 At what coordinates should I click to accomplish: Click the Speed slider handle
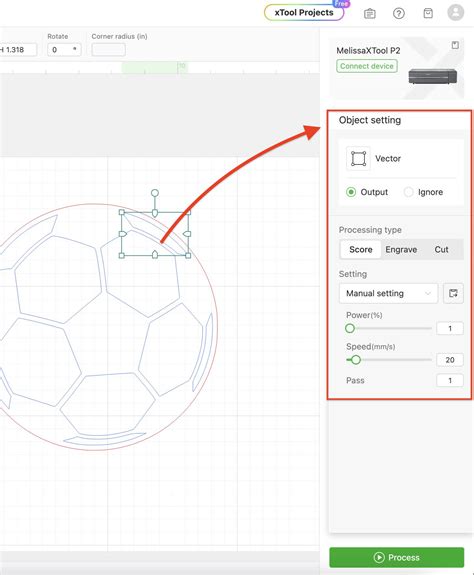point(356,360)
